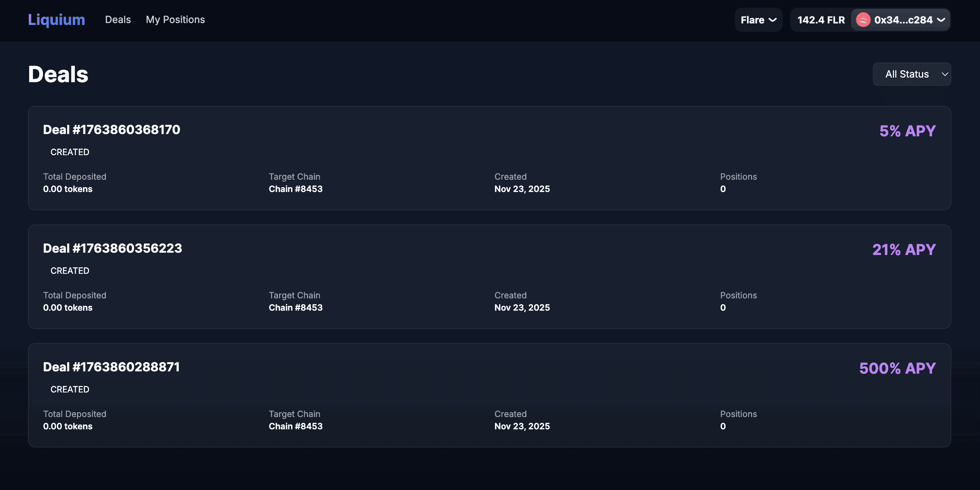Click chevron next to wallet address
Image resolution: width=980 pixels, height=490 pixels.
pyautogui.click(x=941, y=20)
